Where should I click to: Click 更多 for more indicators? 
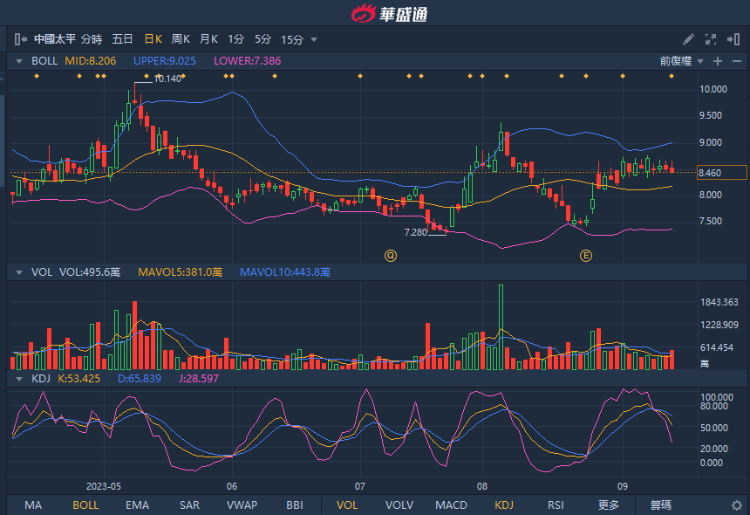pyautogui.click(x=608, y=505)
